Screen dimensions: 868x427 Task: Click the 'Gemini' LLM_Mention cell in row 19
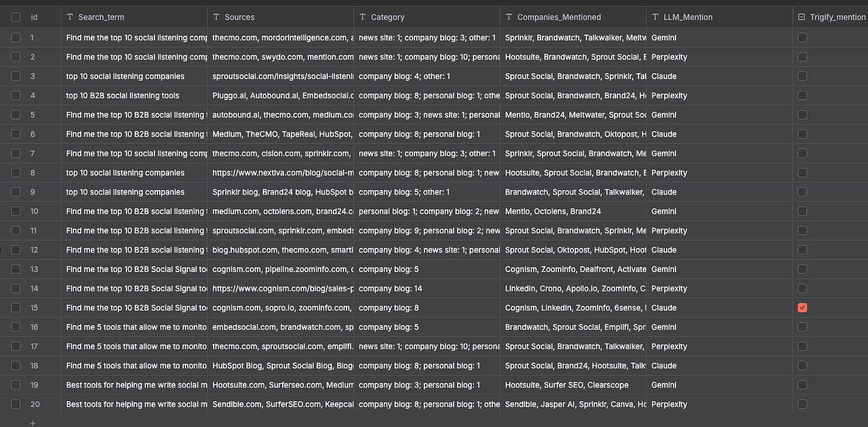(x=720, y=385)
